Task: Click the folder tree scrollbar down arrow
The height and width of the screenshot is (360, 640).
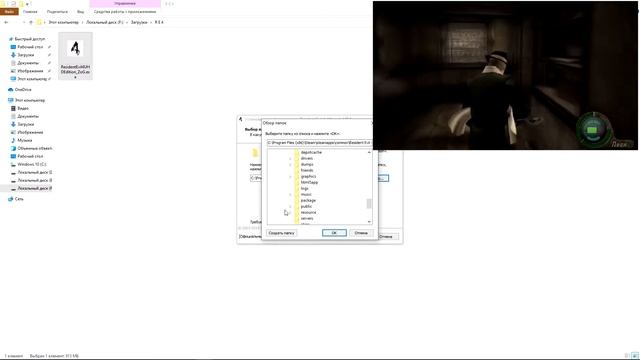Action: tap(369, 222)
